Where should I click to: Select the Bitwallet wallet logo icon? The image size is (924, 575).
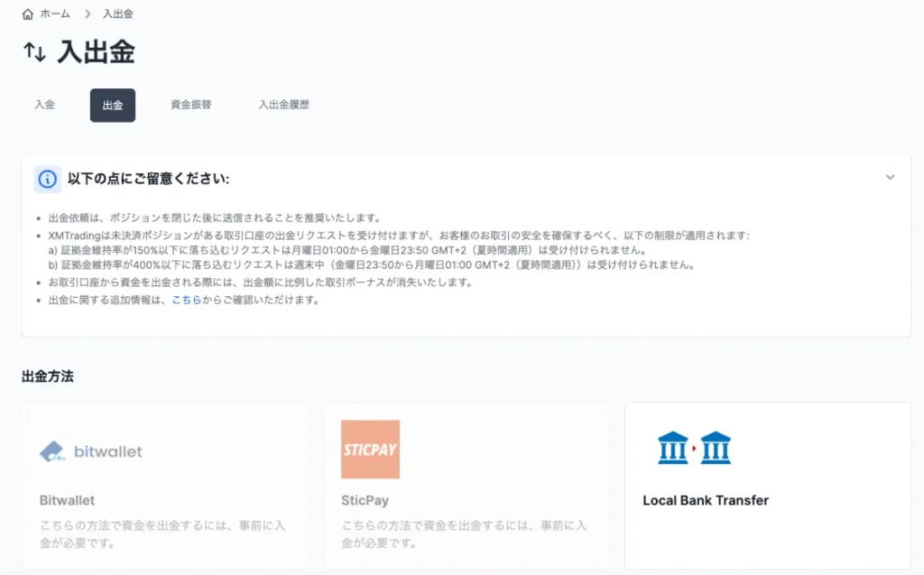coord(51,451)
